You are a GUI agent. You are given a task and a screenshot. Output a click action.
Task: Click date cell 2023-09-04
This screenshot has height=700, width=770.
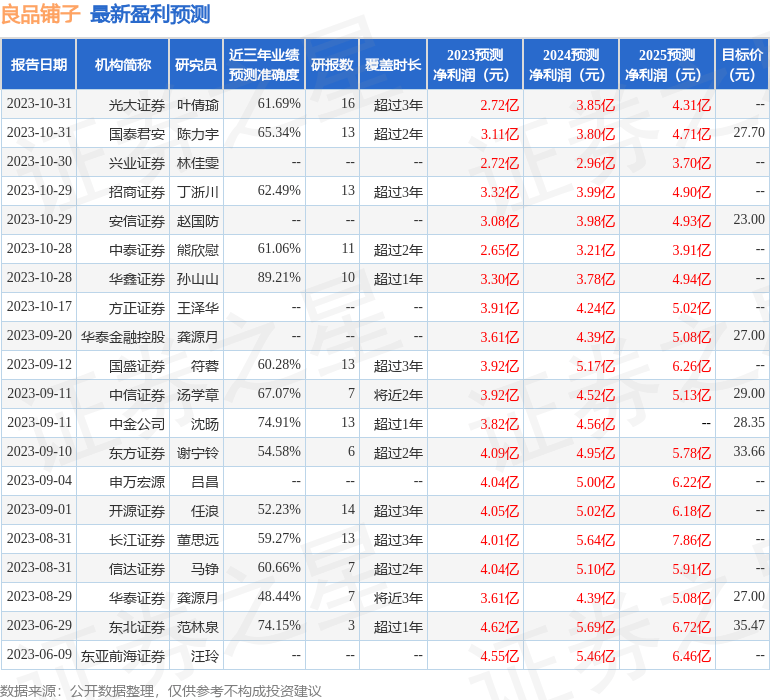click(39, 480)
